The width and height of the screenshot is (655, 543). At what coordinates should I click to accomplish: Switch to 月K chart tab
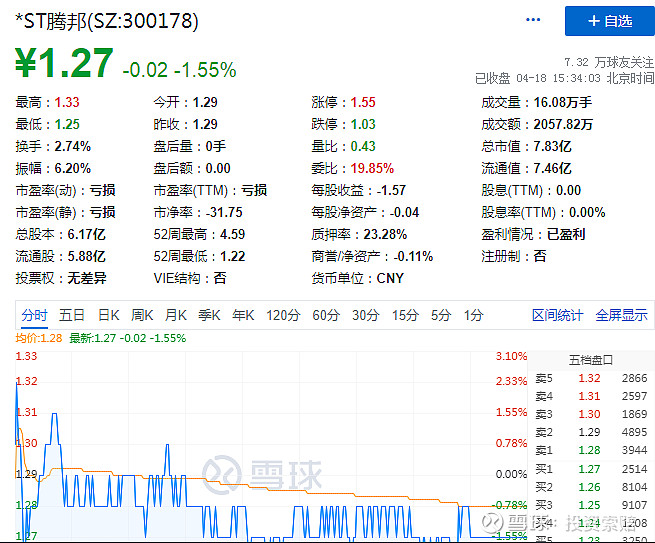click(175, 315)
